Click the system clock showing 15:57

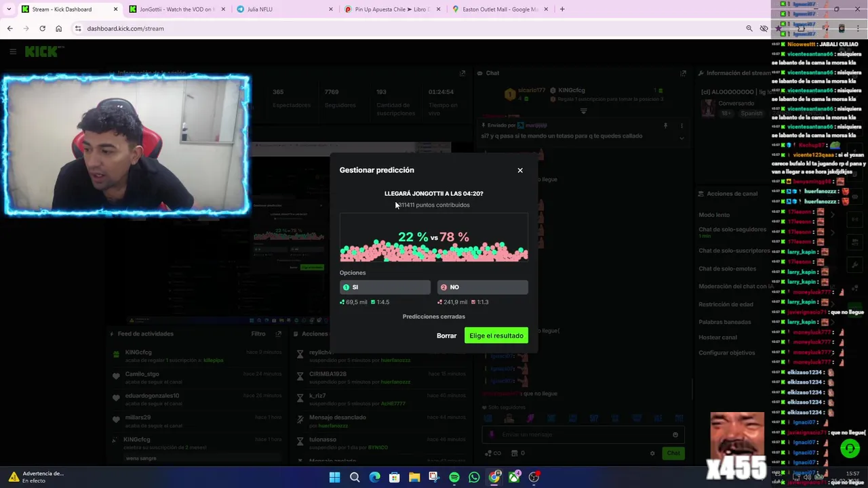[x=853, y=474]
